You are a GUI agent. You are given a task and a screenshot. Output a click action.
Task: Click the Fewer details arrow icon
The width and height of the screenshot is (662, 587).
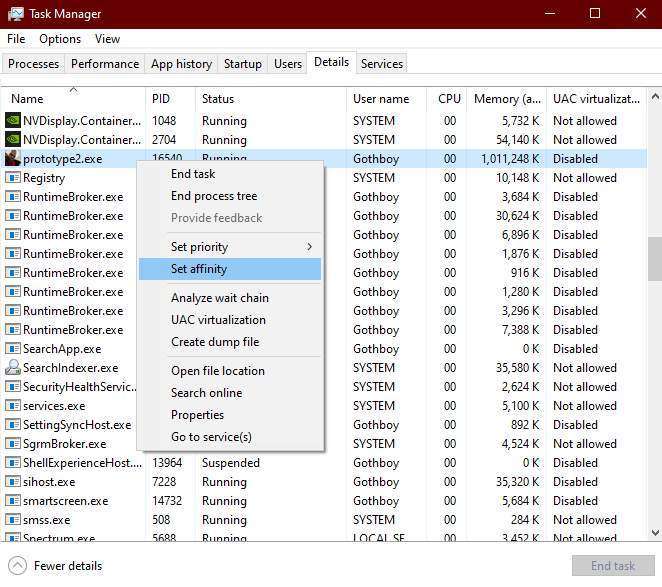pos(17,566)
